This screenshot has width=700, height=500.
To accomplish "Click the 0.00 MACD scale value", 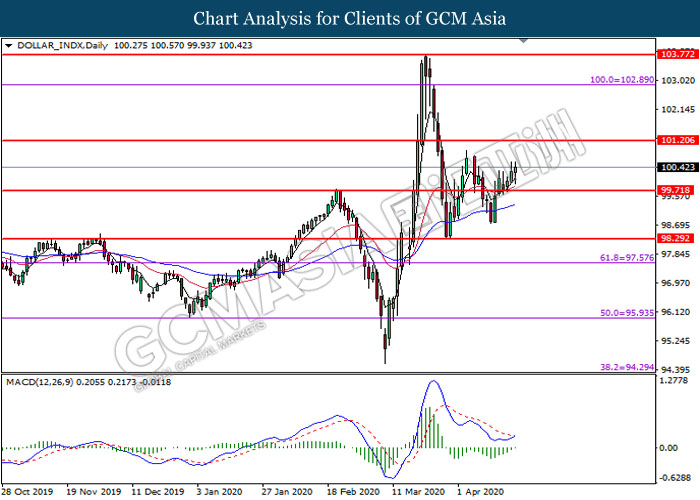I will point(669,448).
